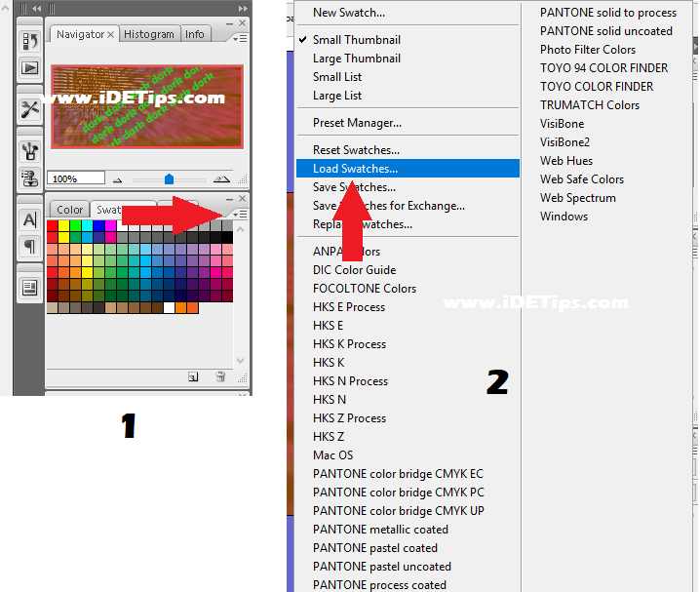Pick the magenta swatch in top row
This screenshot has width=700, height=592.
(x=110, y=225)
